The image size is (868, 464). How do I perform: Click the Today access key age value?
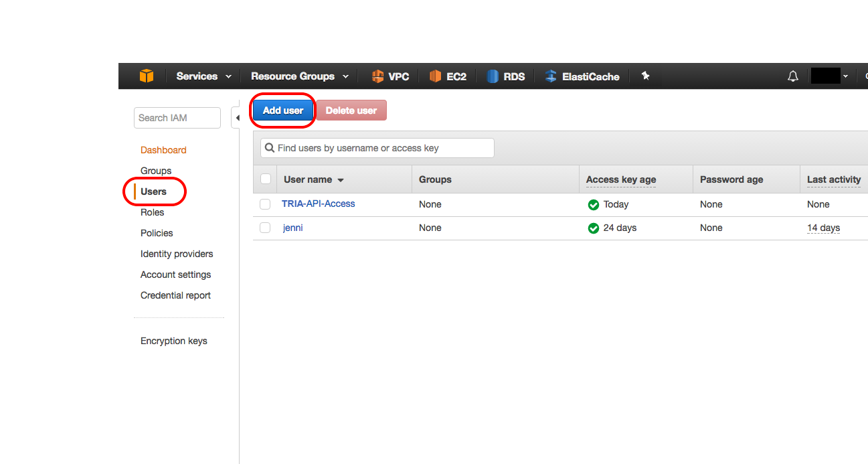(x=616, y=204)
